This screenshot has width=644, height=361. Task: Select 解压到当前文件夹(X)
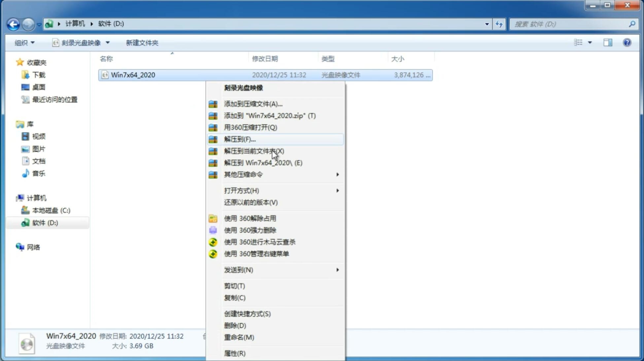point(254,151)
